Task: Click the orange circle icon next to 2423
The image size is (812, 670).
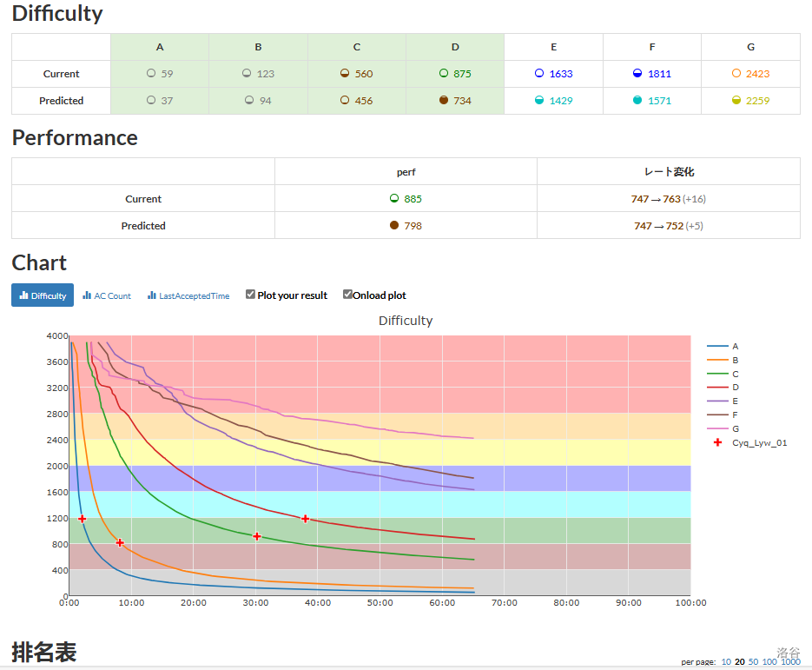Action: (736, 74)
